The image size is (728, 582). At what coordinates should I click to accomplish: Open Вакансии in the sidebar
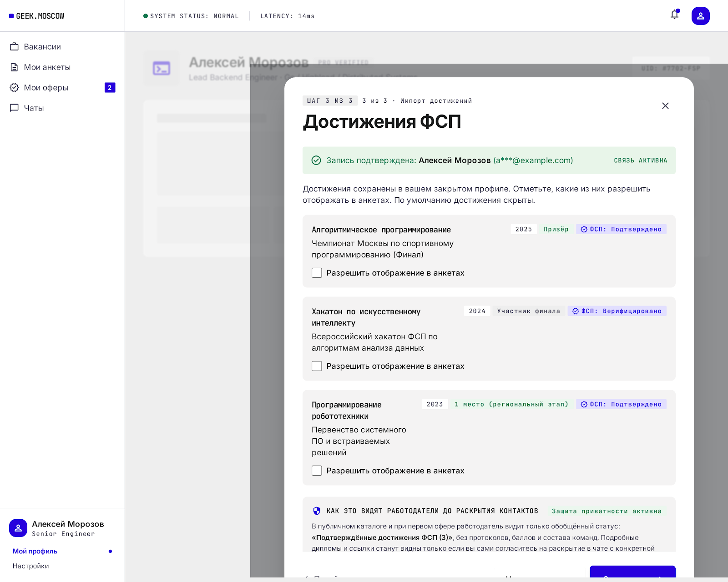[62, 46]
